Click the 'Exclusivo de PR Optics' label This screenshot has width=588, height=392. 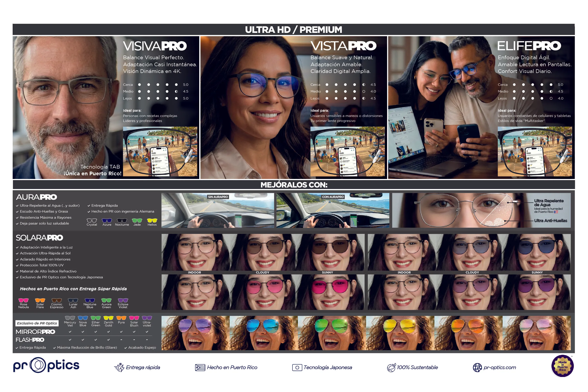tap(37, 323)
